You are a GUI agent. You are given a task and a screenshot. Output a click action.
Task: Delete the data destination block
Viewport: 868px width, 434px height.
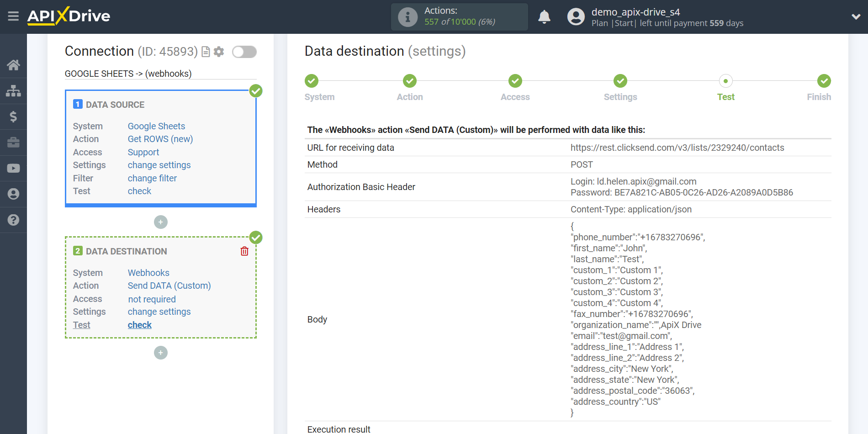(244, 251)
